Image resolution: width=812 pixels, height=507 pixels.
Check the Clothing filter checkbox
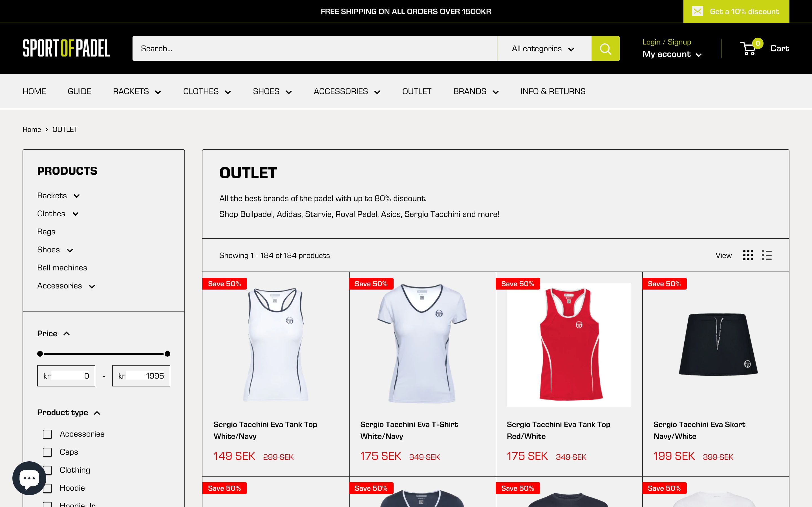(47, 470)
